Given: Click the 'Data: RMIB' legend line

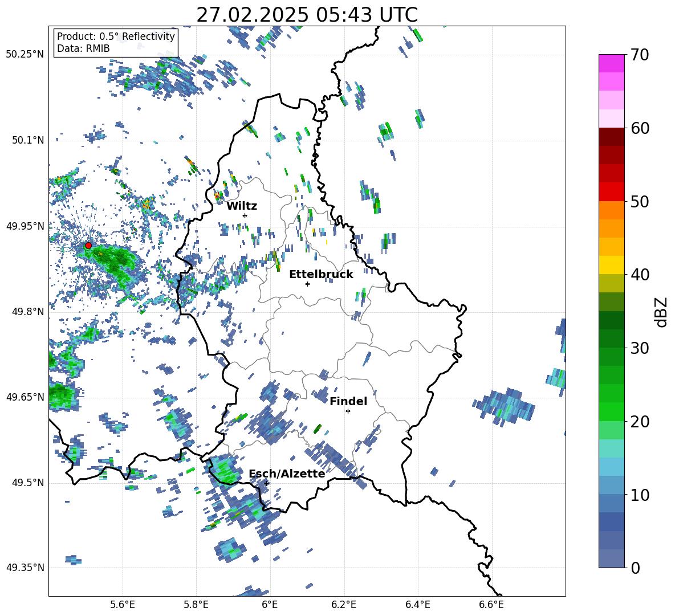Looking at the screenshot, I should (83, 48).
